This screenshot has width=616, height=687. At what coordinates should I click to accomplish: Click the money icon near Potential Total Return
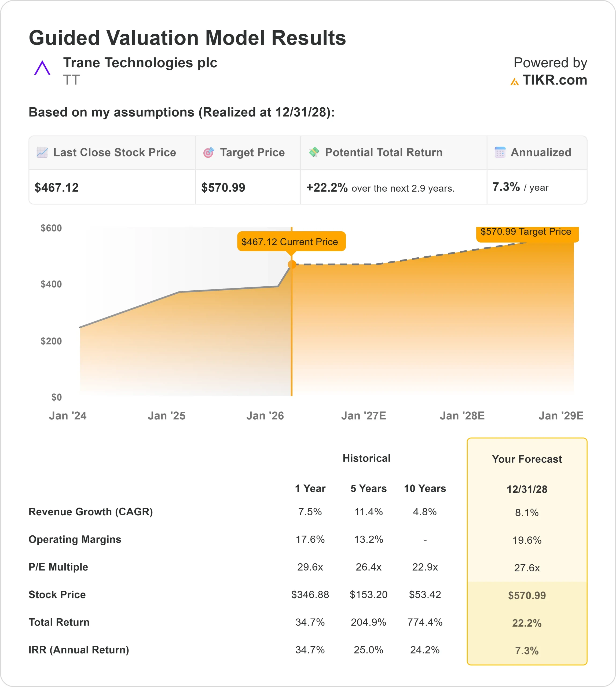tap(315, 153)
